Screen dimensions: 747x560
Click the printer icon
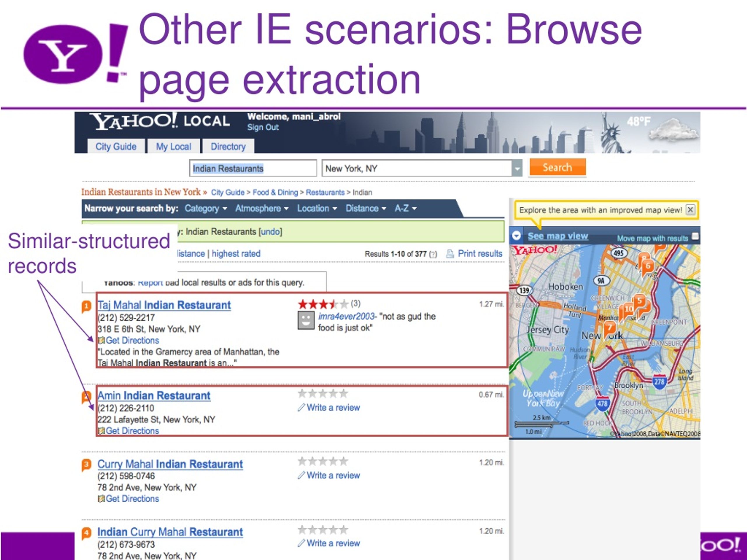(x=450, y=254)
